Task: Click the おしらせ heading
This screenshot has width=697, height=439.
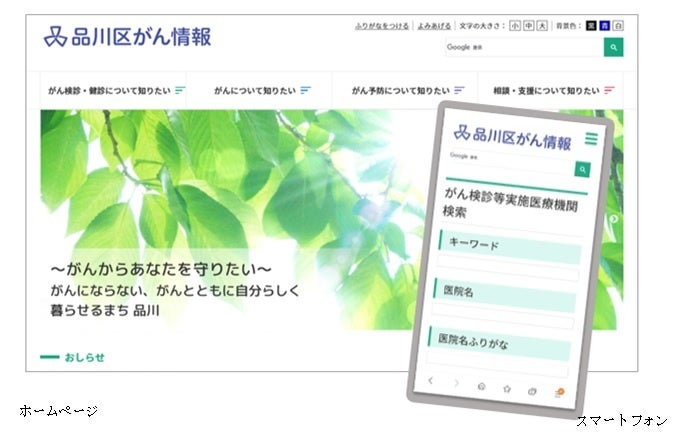Action: 84,357
